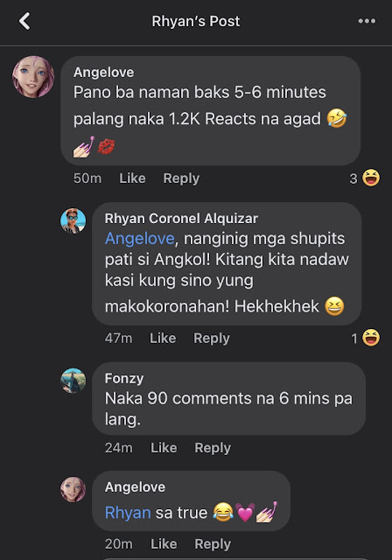Open the blue Angelove mention link

coord(140,239)
